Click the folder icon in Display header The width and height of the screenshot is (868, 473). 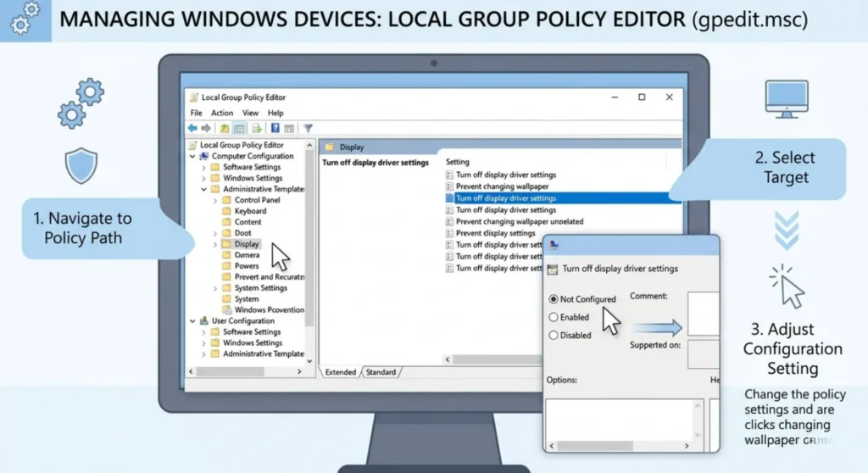click(330, 147)
